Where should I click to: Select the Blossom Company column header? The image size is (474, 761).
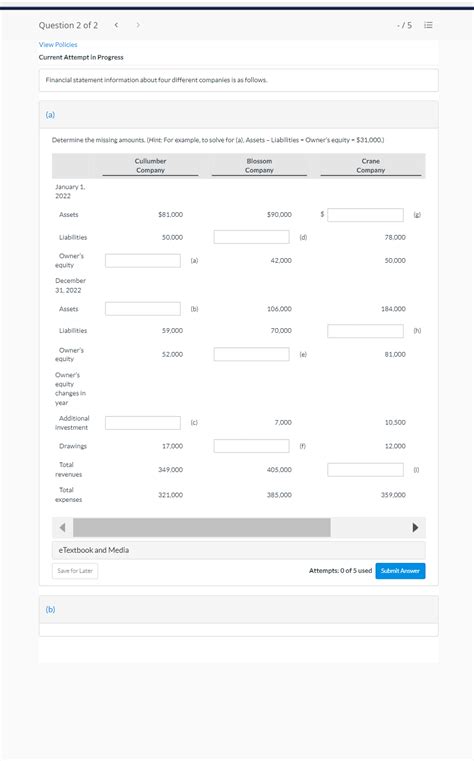(259, 165)
